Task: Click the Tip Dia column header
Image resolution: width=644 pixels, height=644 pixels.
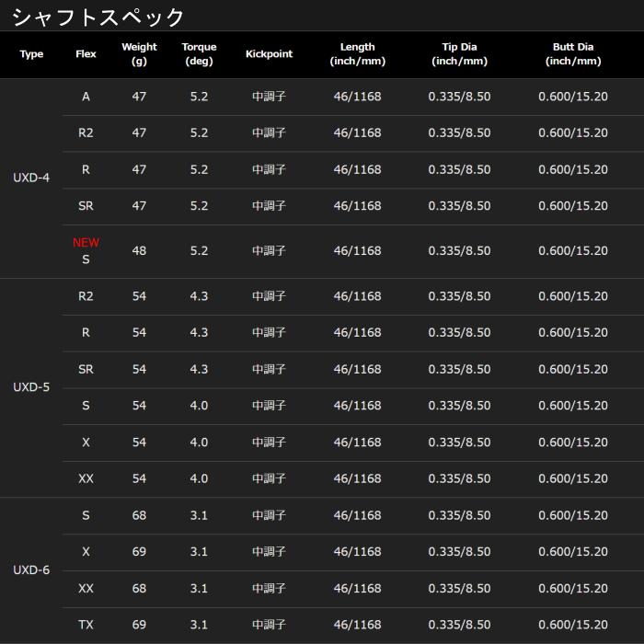Action: pos(459,53)
